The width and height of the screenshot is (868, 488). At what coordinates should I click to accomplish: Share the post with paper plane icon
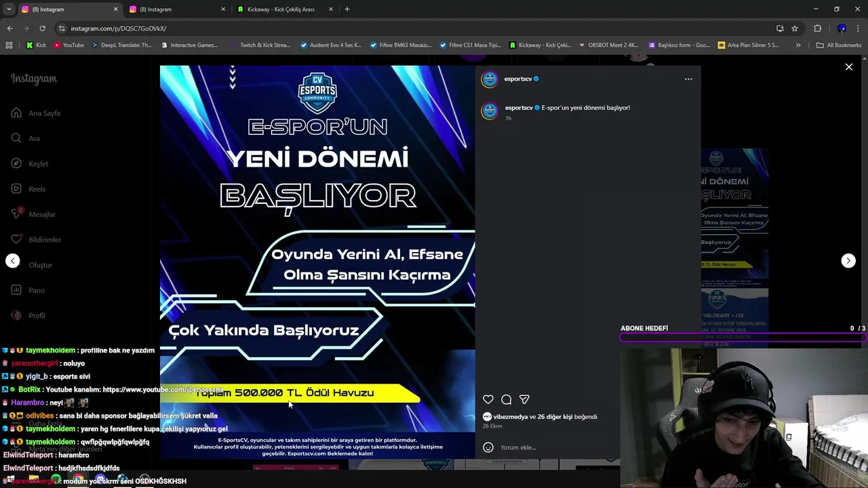(524, 399)
